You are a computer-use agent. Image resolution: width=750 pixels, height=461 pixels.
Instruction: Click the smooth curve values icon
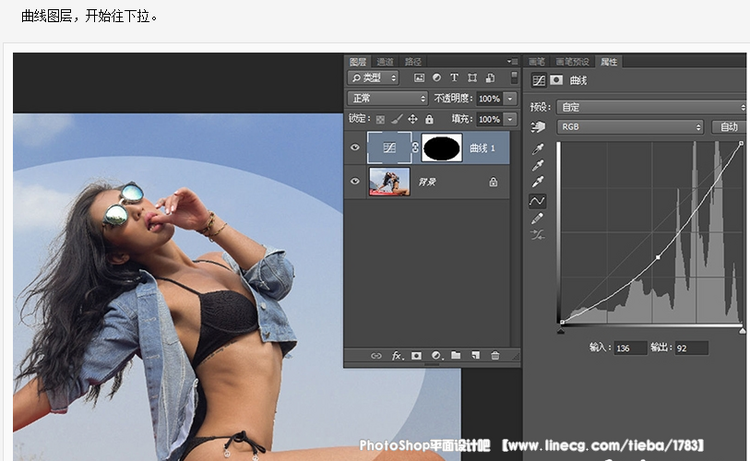(538, 235)
